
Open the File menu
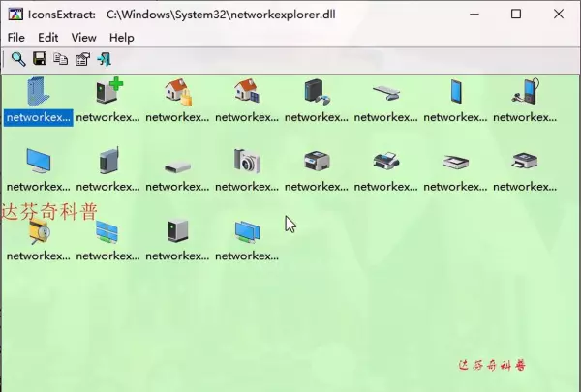[x=15, y=38]
